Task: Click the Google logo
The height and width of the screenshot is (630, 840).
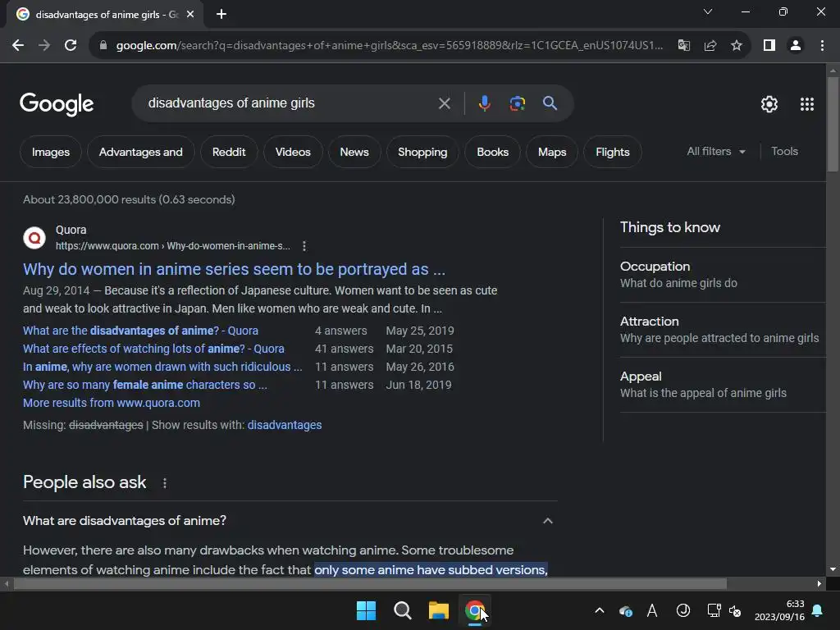Action: (x=57, y=104)
